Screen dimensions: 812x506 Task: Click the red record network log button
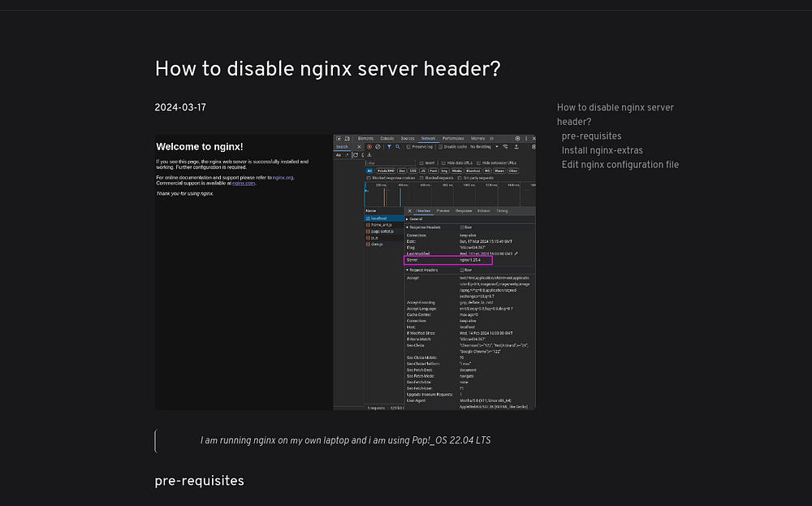coord(369,147)
